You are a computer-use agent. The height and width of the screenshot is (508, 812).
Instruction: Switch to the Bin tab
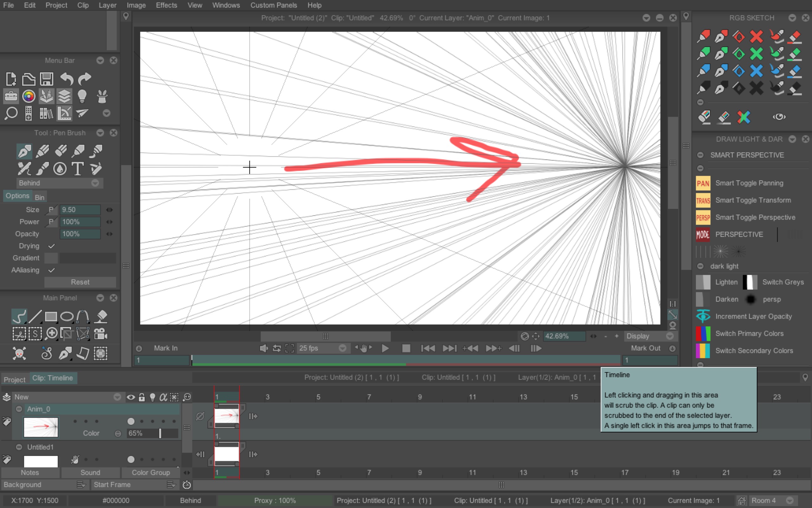tap(39, 197)
